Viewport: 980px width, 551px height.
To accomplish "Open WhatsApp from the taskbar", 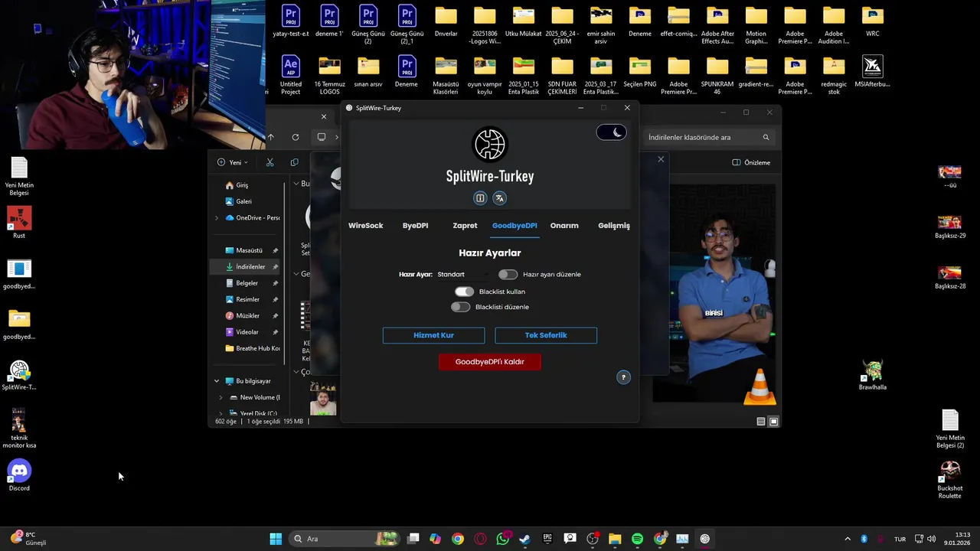I will 502,539.
